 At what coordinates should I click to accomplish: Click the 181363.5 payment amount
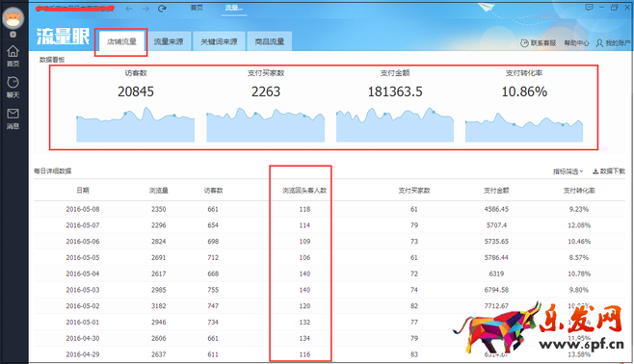point(395,91)
